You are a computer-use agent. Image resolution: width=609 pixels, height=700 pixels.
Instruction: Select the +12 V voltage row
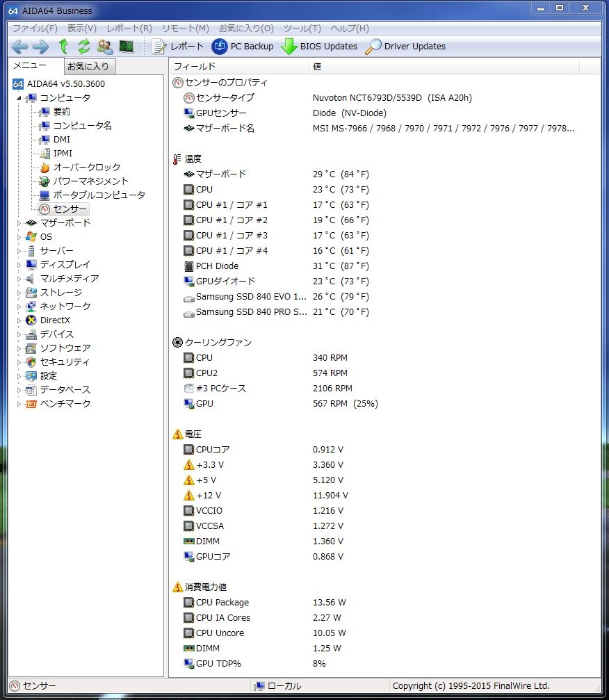[384, 496]
